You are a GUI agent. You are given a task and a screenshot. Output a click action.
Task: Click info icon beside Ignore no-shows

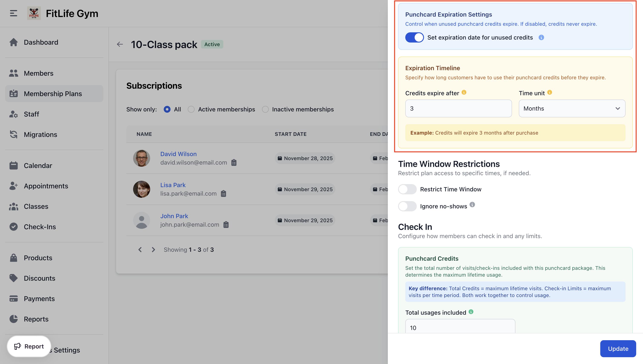(472, 205)
